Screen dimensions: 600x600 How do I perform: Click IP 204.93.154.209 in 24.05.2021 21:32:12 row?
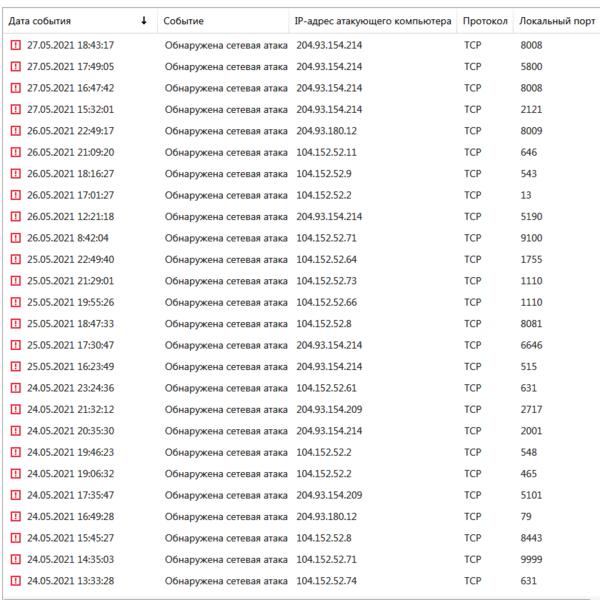[329, 409]
